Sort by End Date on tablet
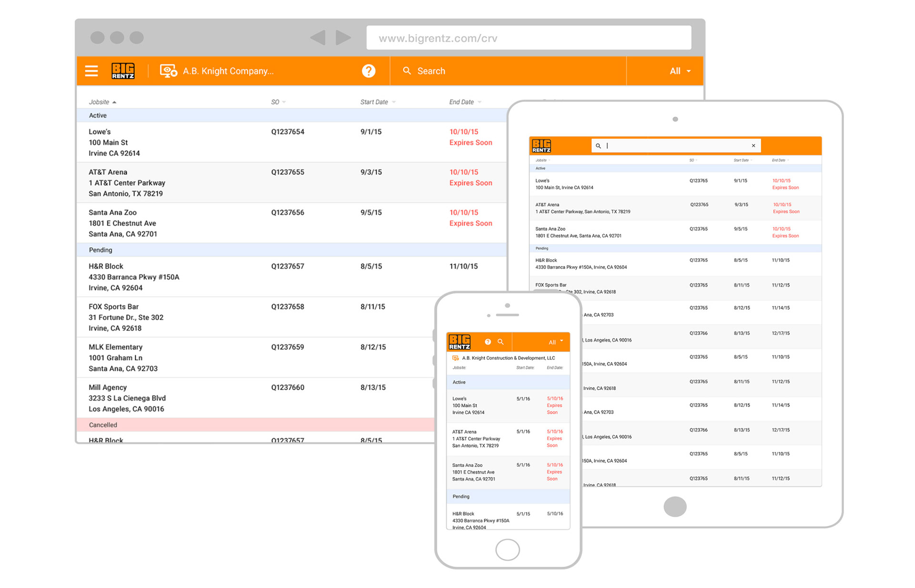915x588 pixels. point(780,160)
